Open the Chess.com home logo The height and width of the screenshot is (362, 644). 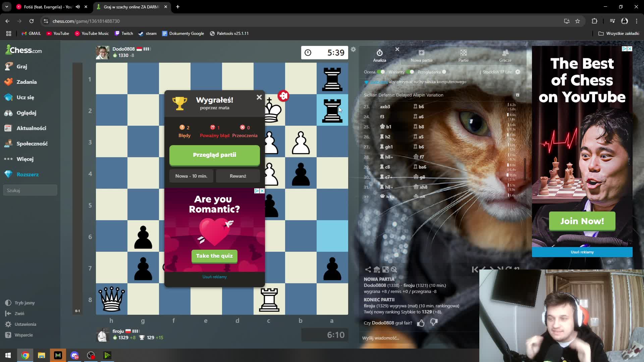coord(24,50)
